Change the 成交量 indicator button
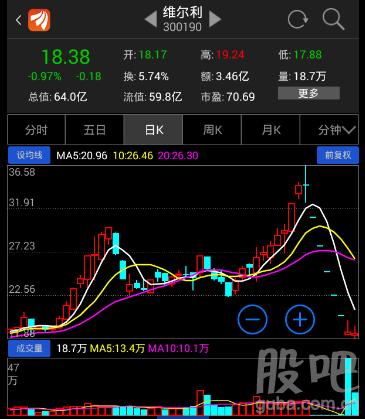The width and height of the screenshot is (365, 419). coord(29,348)
